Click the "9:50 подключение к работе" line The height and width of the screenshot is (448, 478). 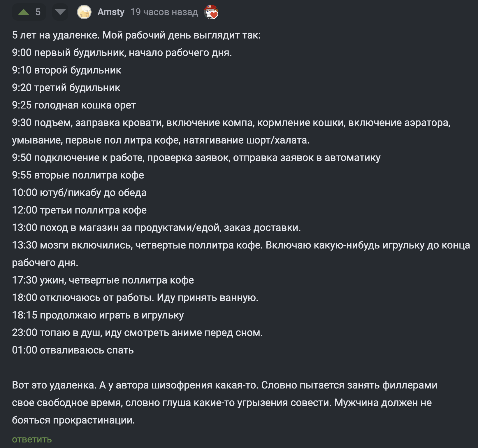pyautogui.click(x=196, y=158)
